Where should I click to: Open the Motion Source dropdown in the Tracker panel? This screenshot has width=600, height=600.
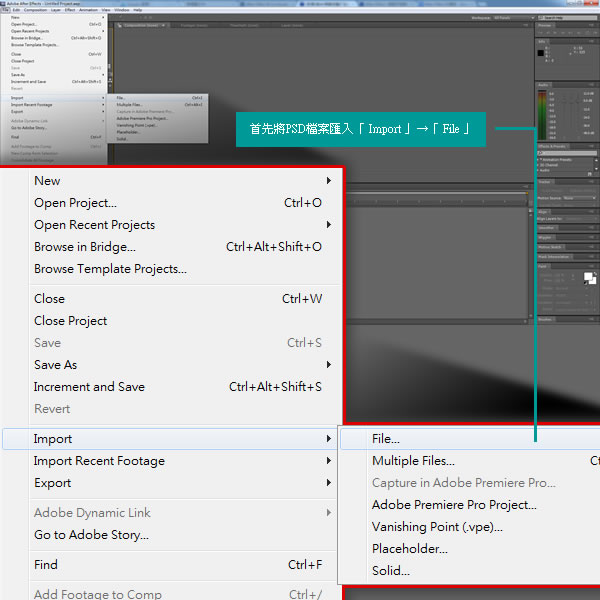coord(580,198)
